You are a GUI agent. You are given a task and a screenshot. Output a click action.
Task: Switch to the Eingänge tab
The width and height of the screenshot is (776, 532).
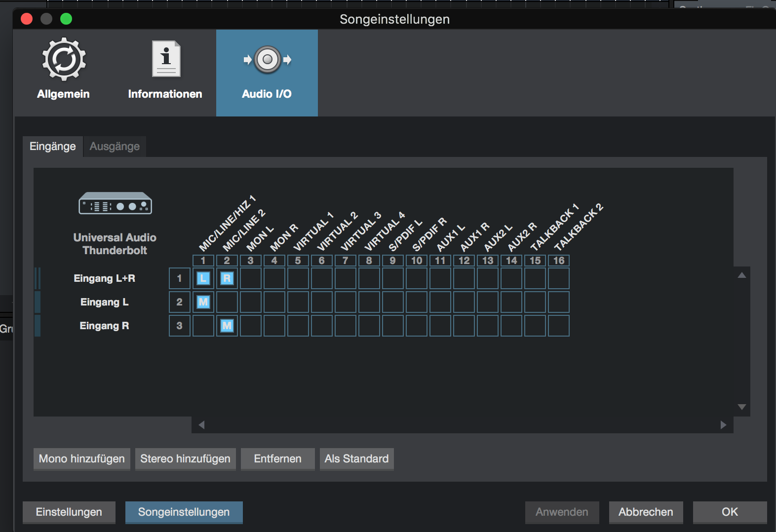coord(53,147)
